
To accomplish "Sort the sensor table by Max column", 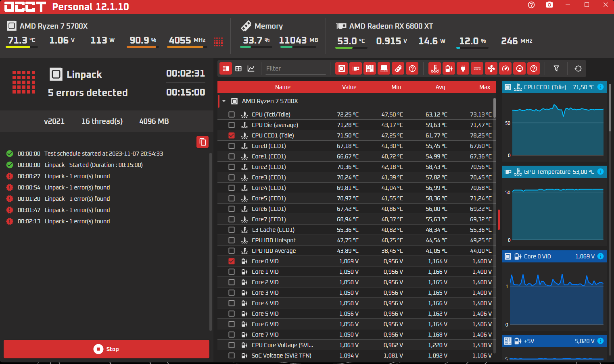I will 485,87.
